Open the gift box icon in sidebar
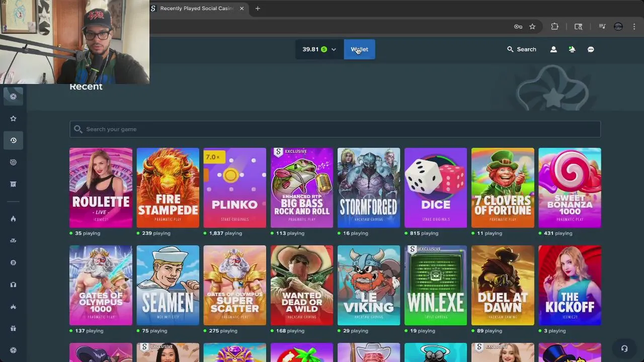644x362 pixels. point(13,328)
